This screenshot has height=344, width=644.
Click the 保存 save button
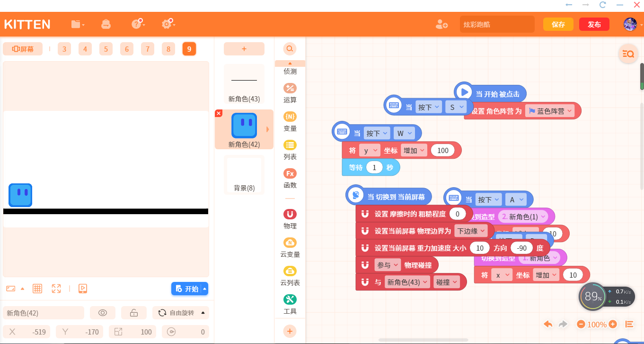coord(558,24)
